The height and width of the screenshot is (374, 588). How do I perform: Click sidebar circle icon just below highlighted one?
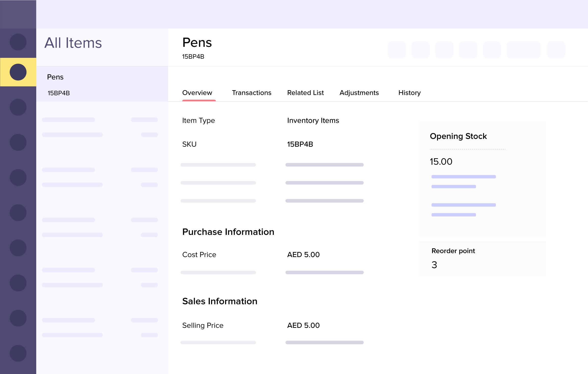tap(18, 107)
